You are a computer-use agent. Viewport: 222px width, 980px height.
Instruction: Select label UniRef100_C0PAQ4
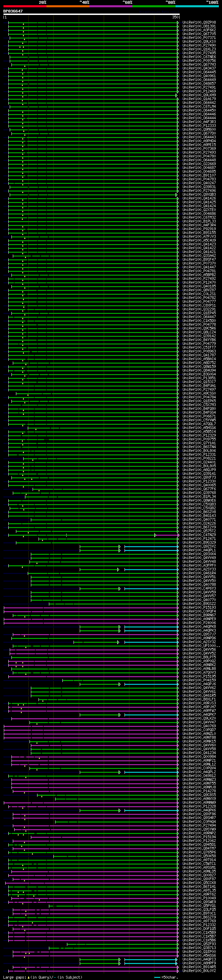(x=199, y=822)
